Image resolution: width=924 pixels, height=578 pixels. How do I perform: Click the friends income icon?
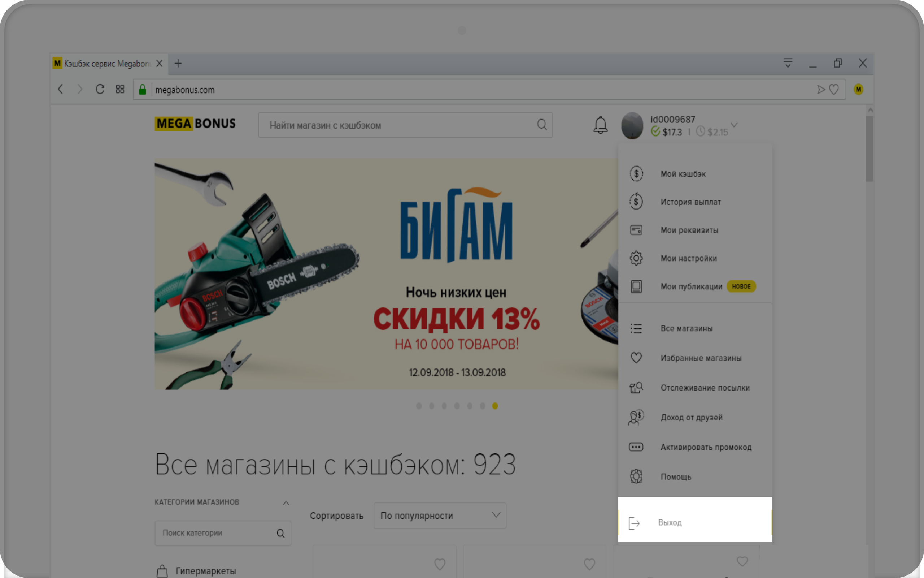click(x=636, y=417)
